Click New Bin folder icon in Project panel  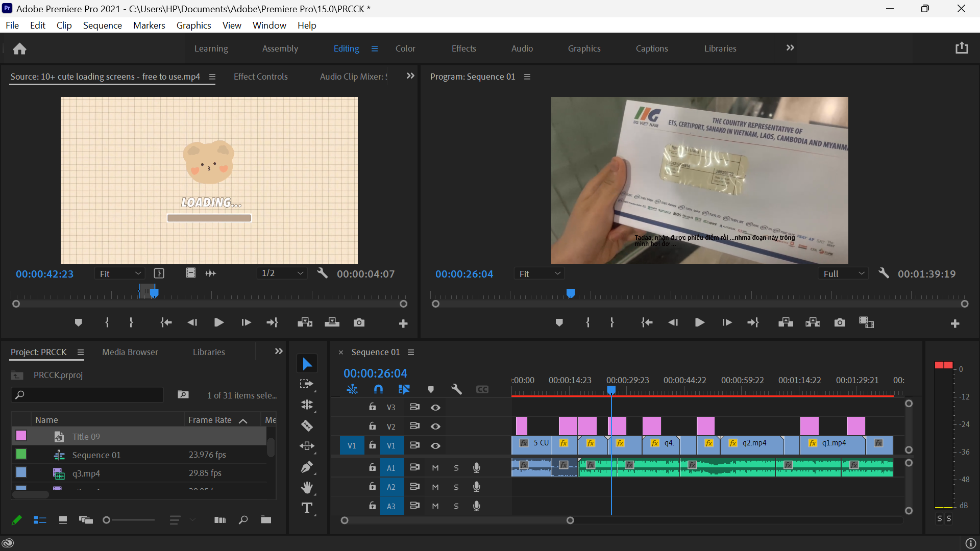pos(266,520)
